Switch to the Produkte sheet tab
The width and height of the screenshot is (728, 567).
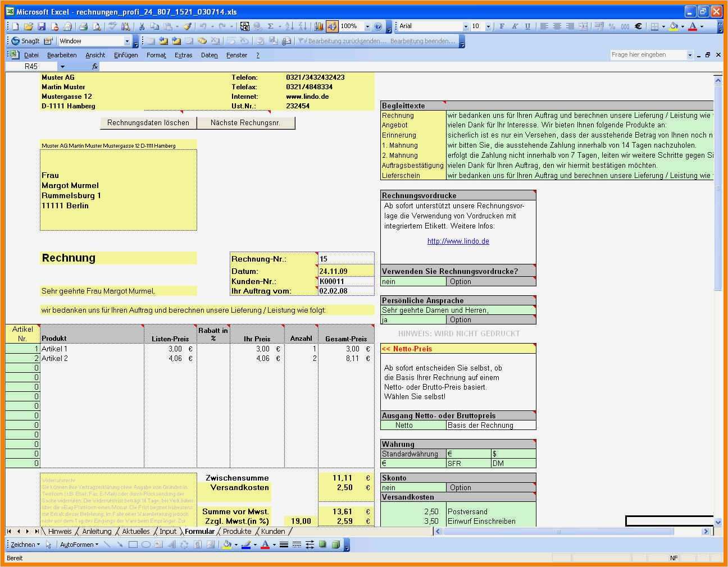tap(236, 531)
